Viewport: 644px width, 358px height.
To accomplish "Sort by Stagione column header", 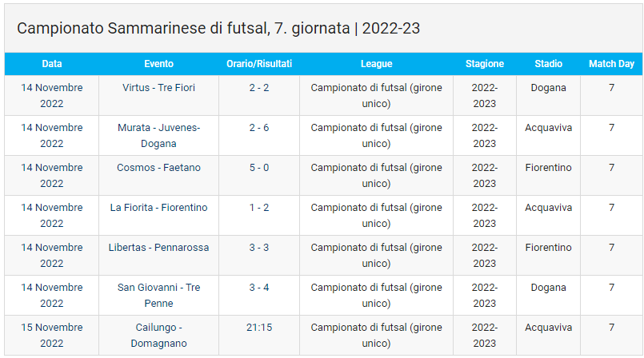I will pyautogui.click(x=485, y=64).
